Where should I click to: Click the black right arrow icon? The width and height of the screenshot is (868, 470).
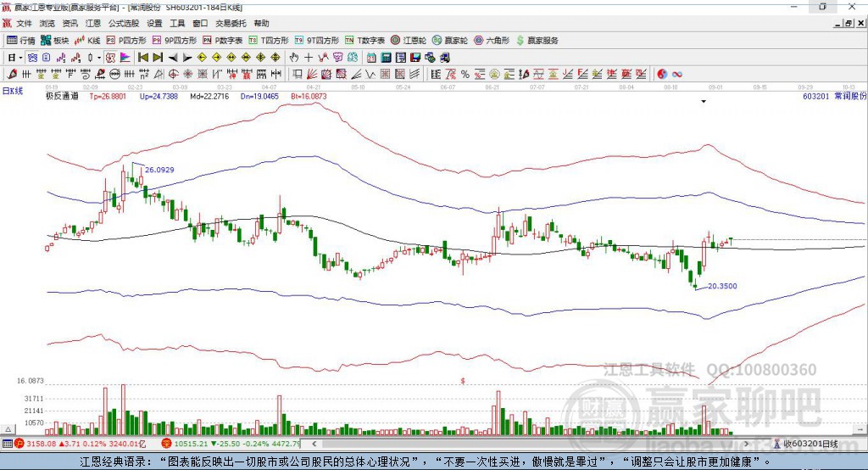(x=187, y=58)
